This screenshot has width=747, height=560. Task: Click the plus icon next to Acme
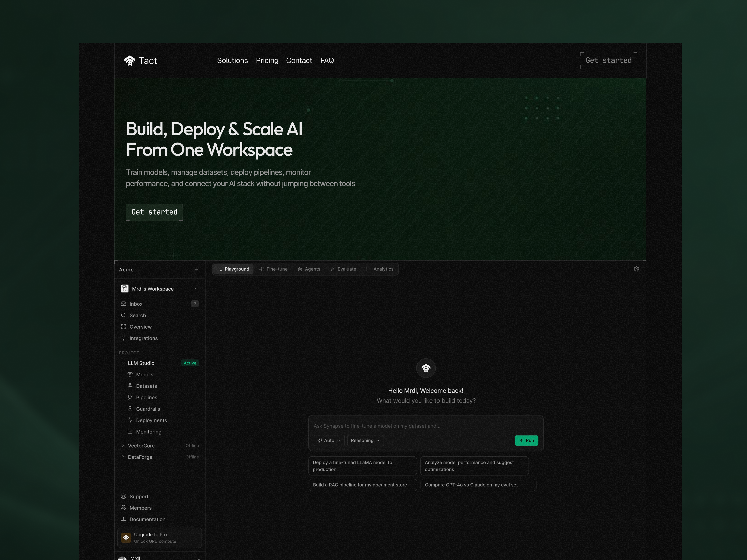(196, 269)
